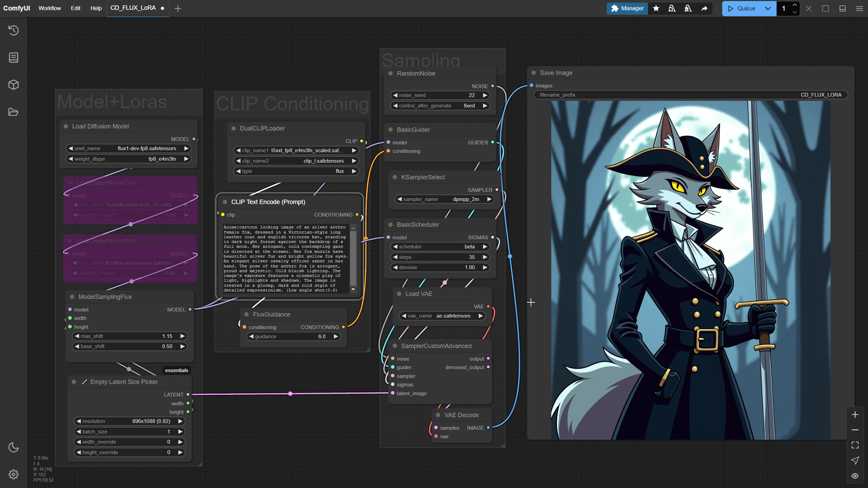Zoom into the canvas with the plus icon

click(x=855, y=414)
